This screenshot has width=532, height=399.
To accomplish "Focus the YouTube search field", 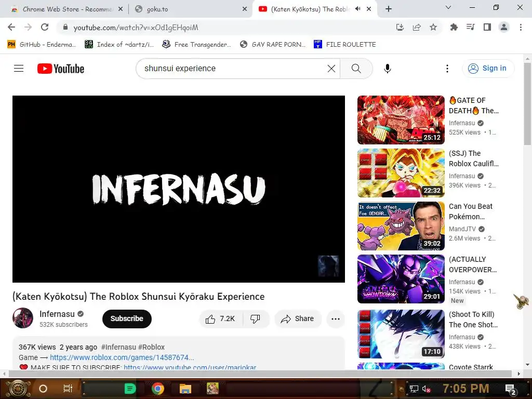I will pos(234,69).
